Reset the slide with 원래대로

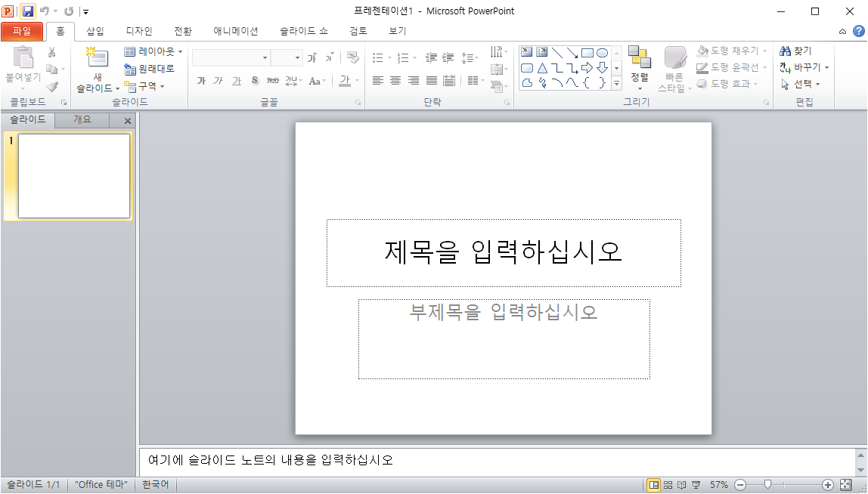coord(149,69)
